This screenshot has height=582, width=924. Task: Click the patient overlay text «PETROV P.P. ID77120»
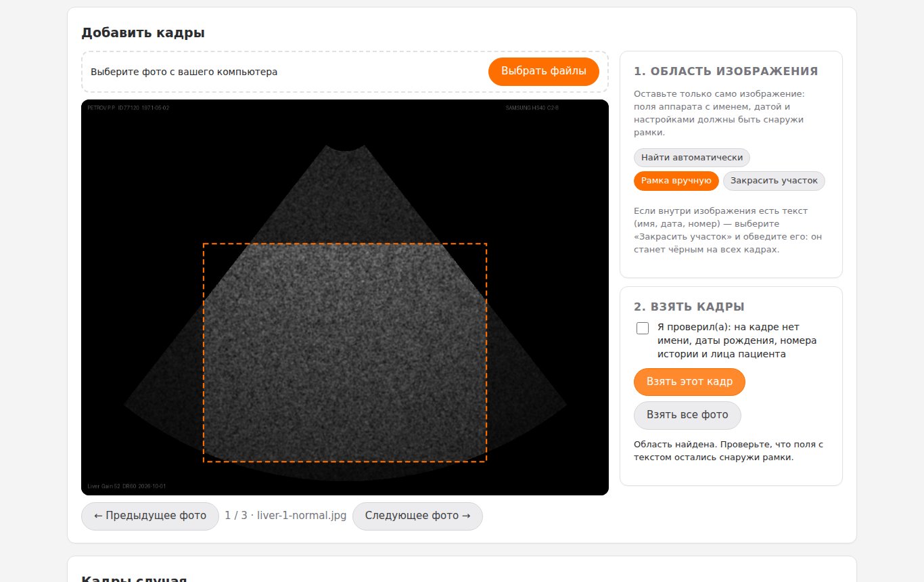tap(113, 108)
